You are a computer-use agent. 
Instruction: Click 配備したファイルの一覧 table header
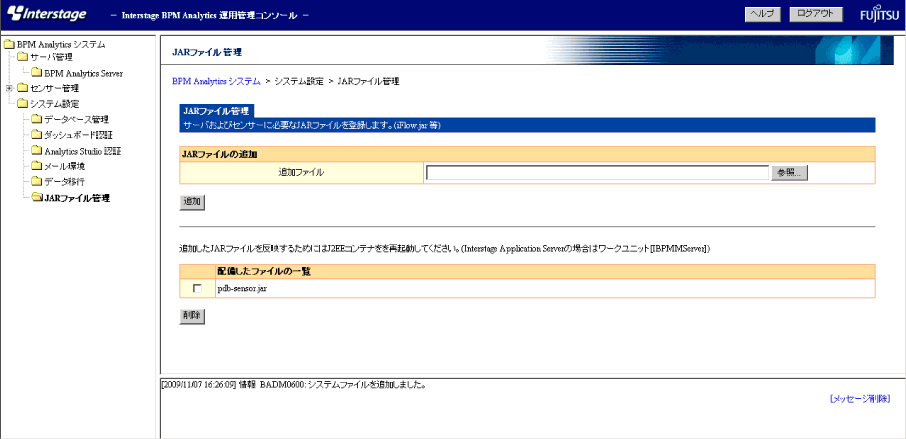coord(265,271)
